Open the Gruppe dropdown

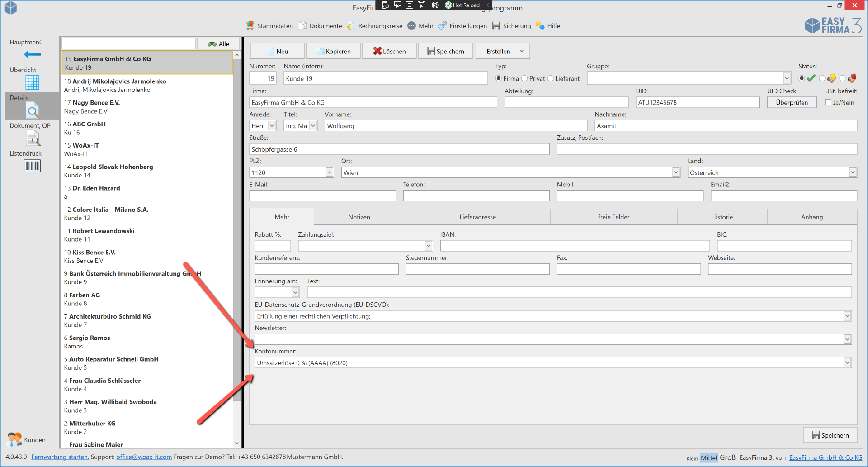[787, 78]
